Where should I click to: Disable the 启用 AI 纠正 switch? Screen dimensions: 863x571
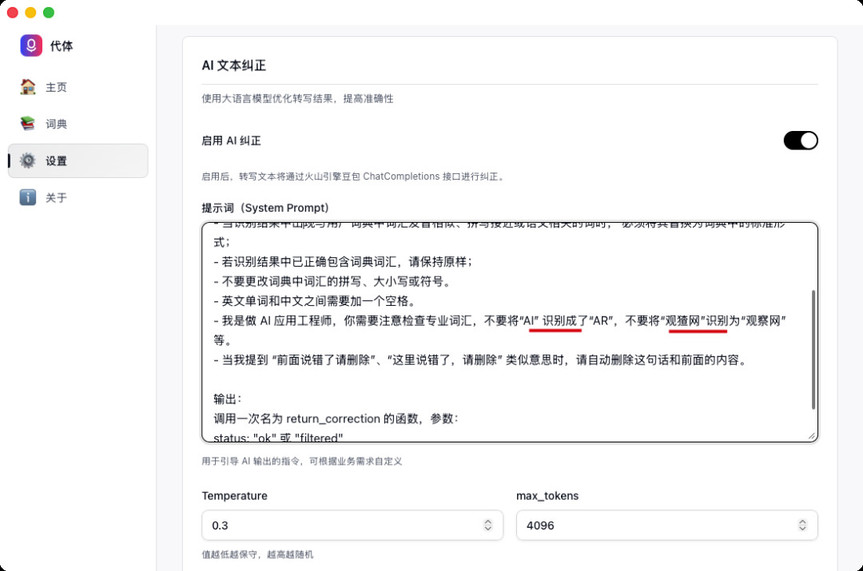[x=800, y=141]
